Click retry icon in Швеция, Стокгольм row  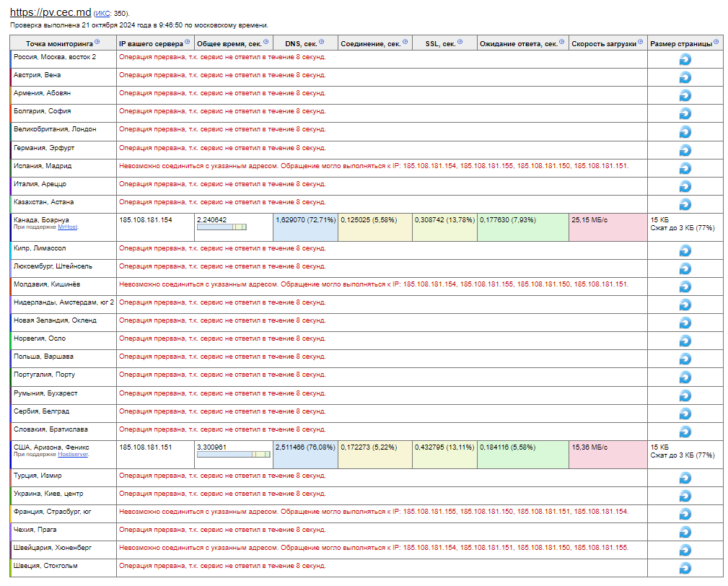(685, 569)
